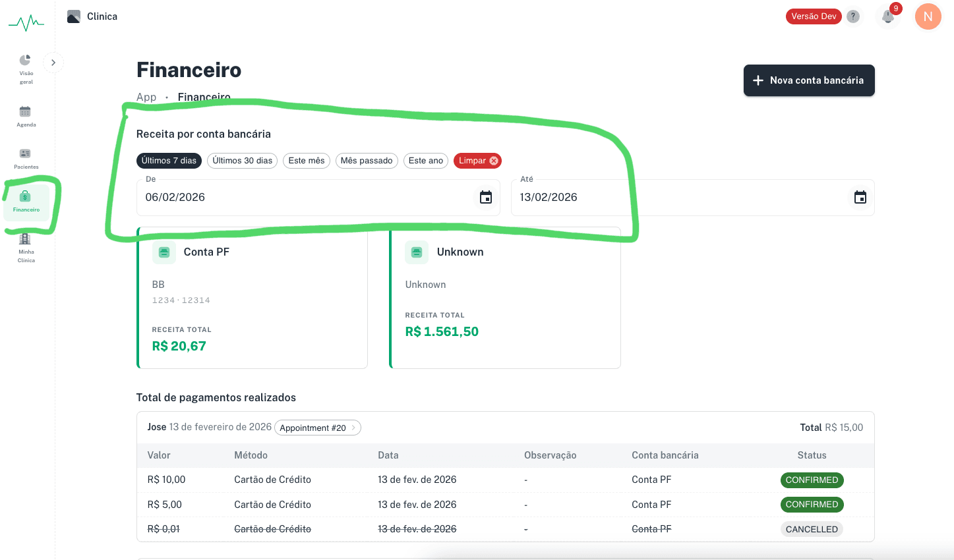Viewport: 954px width, 560px height.
Task: Click CONFIRMED status in R$ 10,00 row
Action: [812, 480]
